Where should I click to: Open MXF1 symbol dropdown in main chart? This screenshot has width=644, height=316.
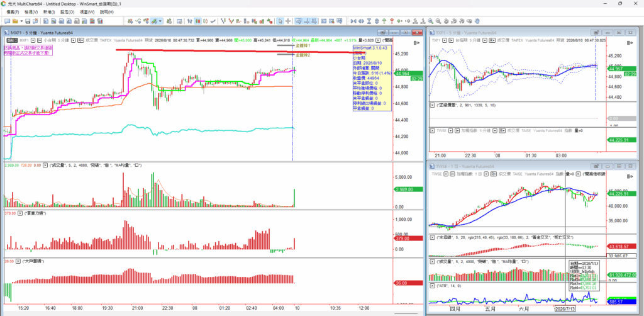pyautogui.click(x=33, y=40)
